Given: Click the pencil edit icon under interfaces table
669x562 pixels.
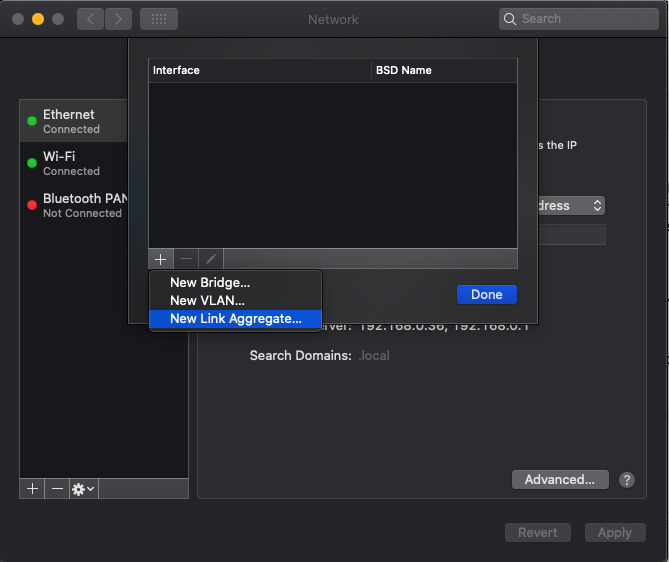Looking at the screenshot, I should 210,259.
